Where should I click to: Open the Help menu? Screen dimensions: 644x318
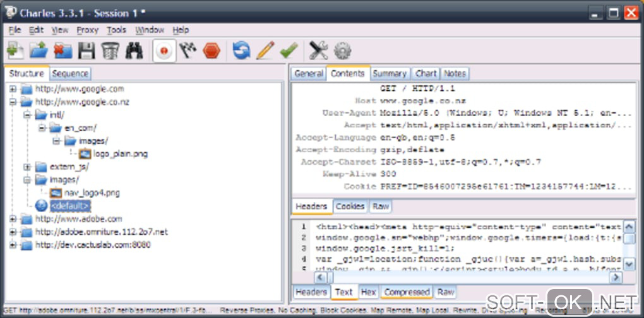point(181,30)
